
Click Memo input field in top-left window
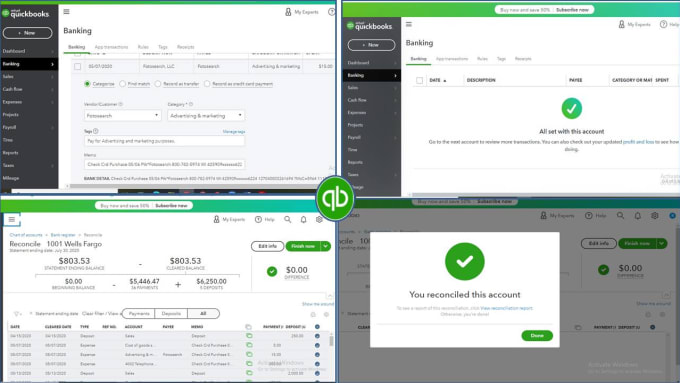tap(164, 164)
